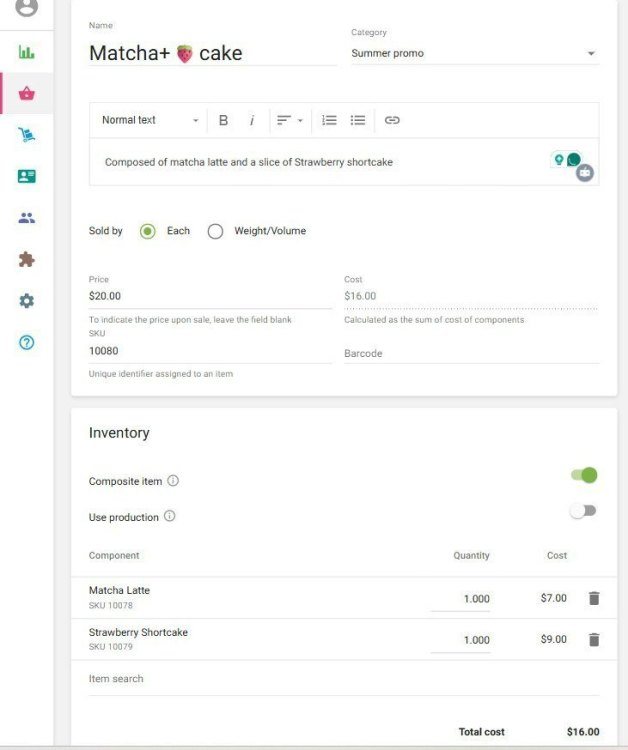Disable the Composite item toggle
This screenshot has height=750, width=628.
[x=584, y=475]
